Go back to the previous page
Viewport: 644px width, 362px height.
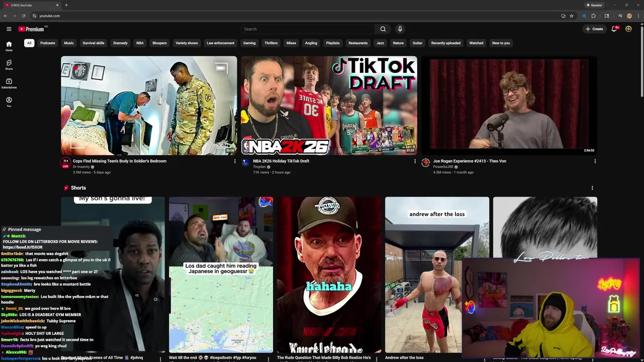coord(5,16)
